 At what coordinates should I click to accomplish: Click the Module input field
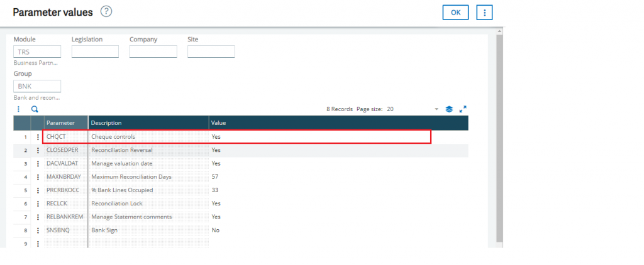(x=37, y=51)
